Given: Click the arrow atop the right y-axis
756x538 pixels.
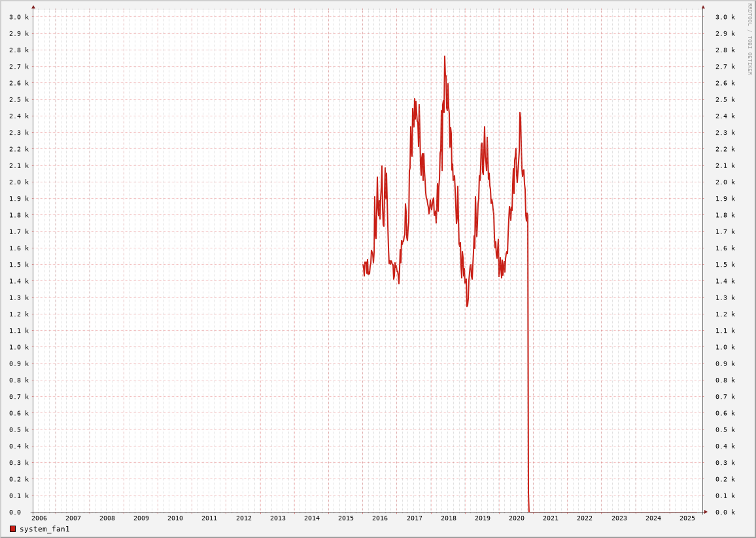Looking at the screenshot, I should (703, 7).
